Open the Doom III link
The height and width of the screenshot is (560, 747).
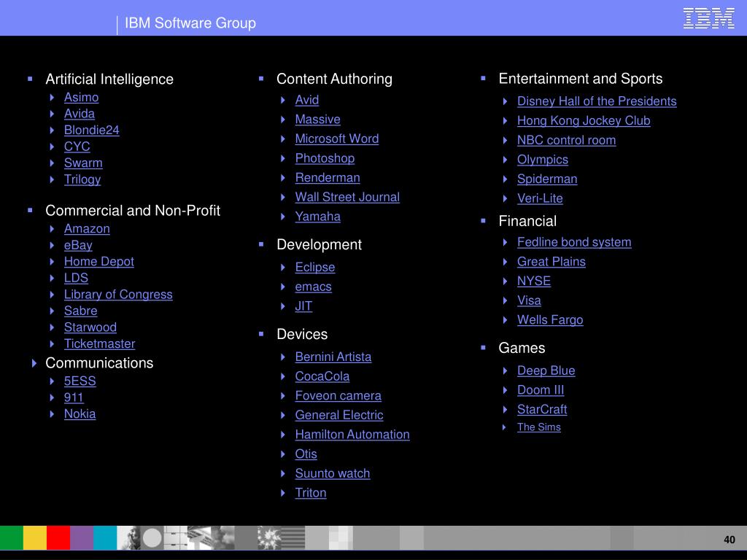click(541, 390)
